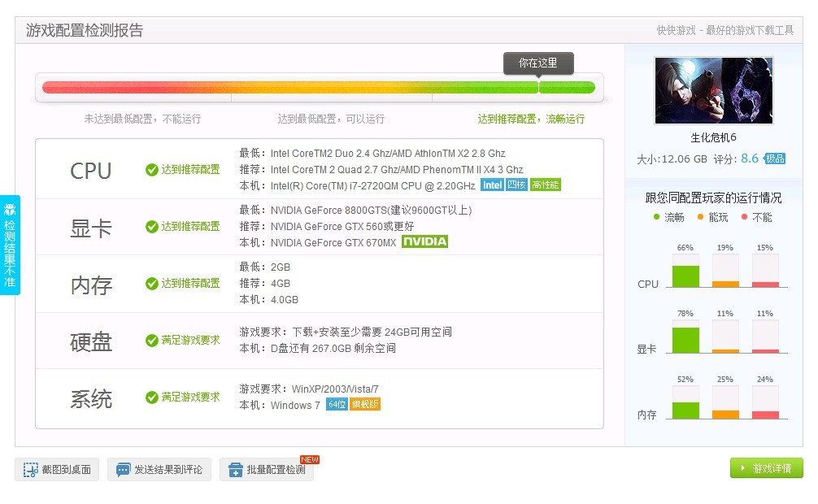Click NVIDIA GeForce GTX 560或更好 recommendation
The width and height of the screenshot is (818, 504).
point(342,227)
